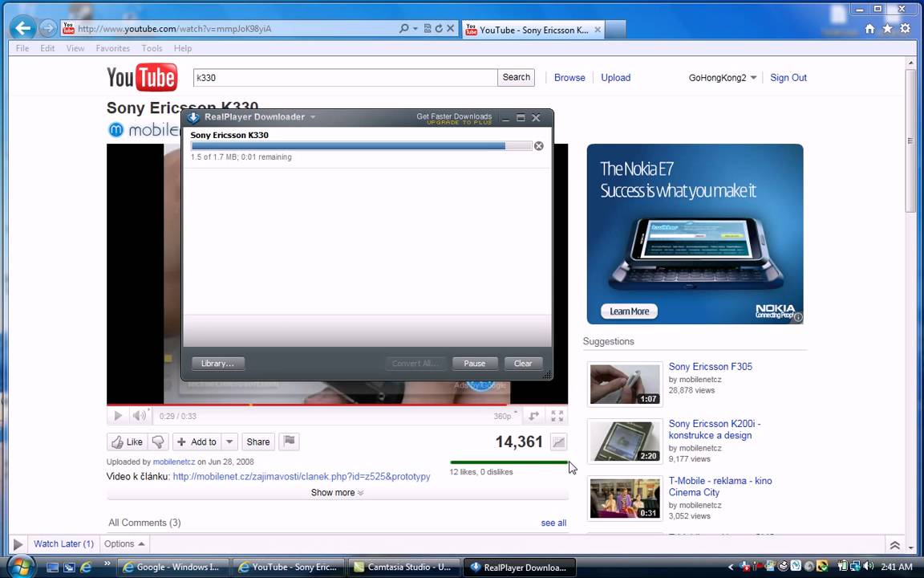Open Favorites star icon in browser

coord(887,28)
